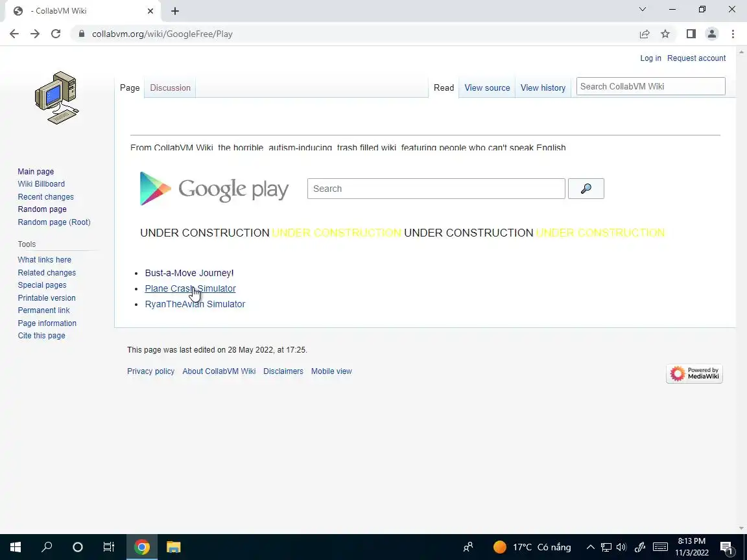Open File Explorer from taskbar
The width and height of the screenshot is (747, 560).
click(x=173, y=547)
